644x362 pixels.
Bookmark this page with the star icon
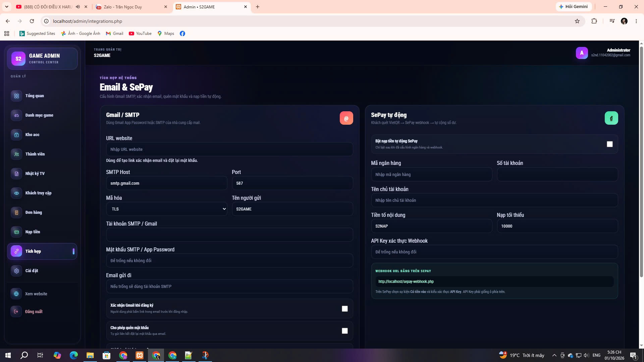point(577,21)
